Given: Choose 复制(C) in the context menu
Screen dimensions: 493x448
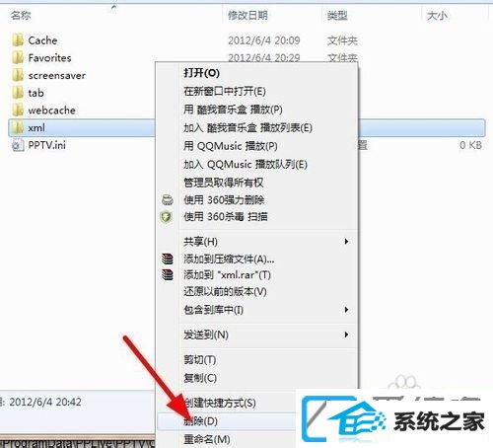Looking at the screenshot, I should pyautogui.click(x=200, y=378).
